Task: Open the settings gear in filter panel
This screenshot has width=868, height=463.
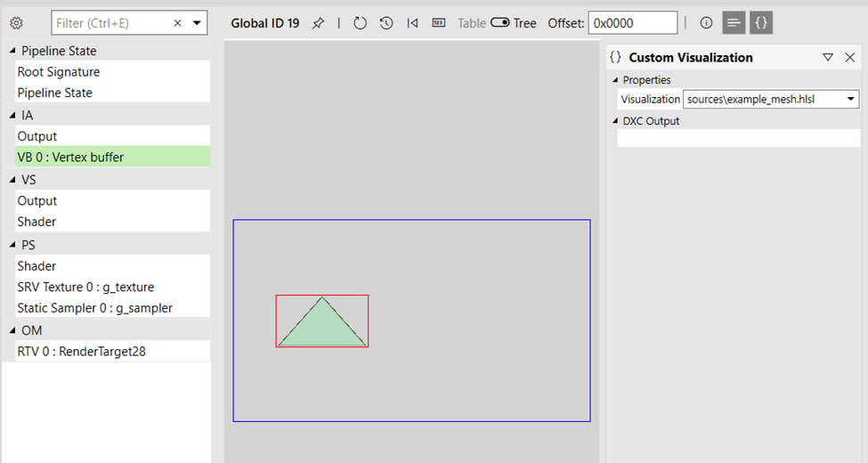Action: click(x=17, y=23)
